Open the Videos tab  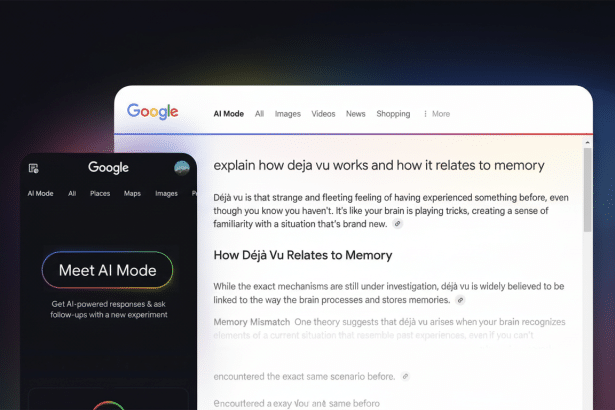click(323, 114)
